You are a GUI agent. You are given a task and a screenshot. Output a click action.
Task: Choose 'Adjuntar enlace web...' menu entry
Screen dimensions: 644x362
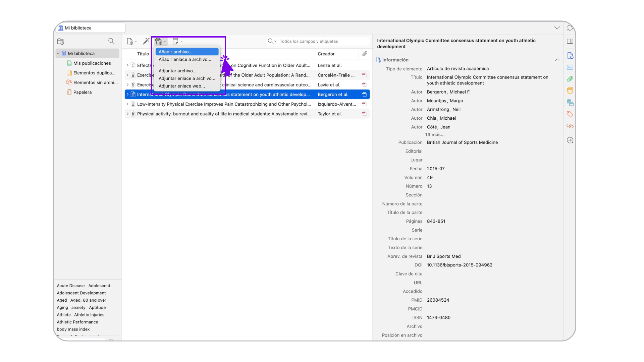[181, 86]
